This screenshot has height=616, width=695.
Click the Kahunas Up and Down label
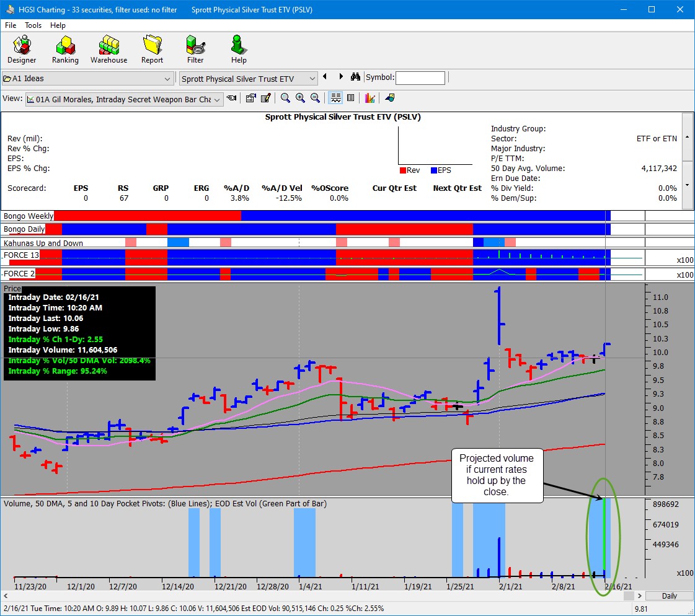click(43, 243)
